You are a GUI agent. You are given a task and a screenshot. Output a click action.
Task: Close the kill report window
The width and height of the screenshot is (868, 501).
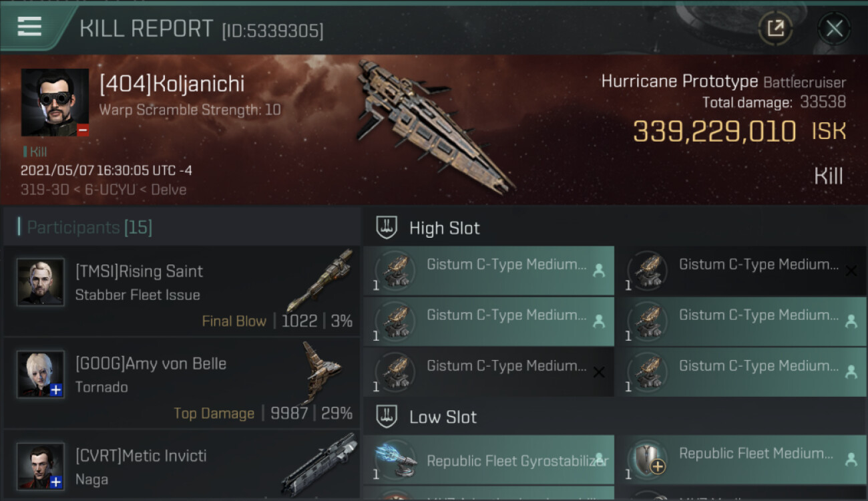click(x=834, y=28)
